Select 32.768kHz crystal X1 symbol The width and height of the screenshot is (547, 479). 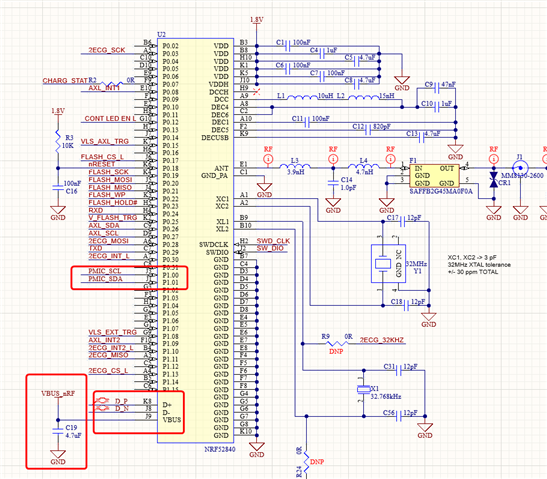pyautogui.click(x=364, y=390)
